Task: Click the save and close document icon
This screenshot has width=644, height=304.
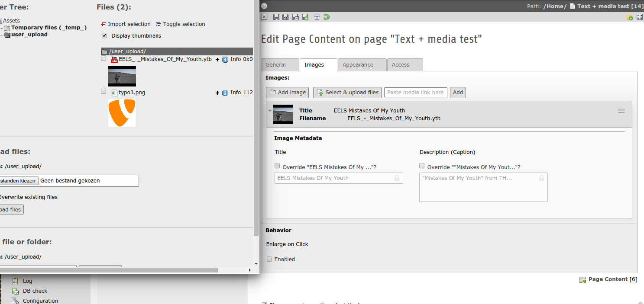Action: point(295,17)
